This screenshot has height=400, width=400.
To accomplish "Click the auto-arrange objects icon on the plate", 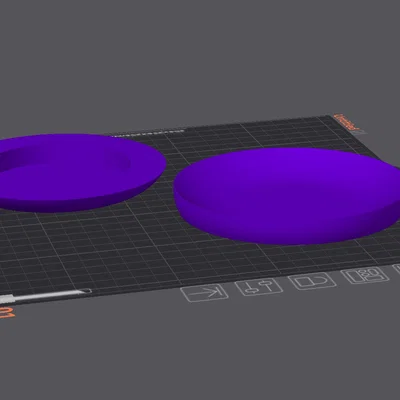I will coord(365,275).
